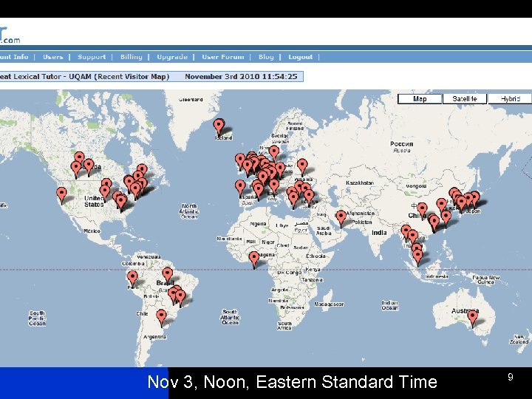Viewport: 532px width, 399px height.
Task: Go to the Billing section
Action: 132,57
